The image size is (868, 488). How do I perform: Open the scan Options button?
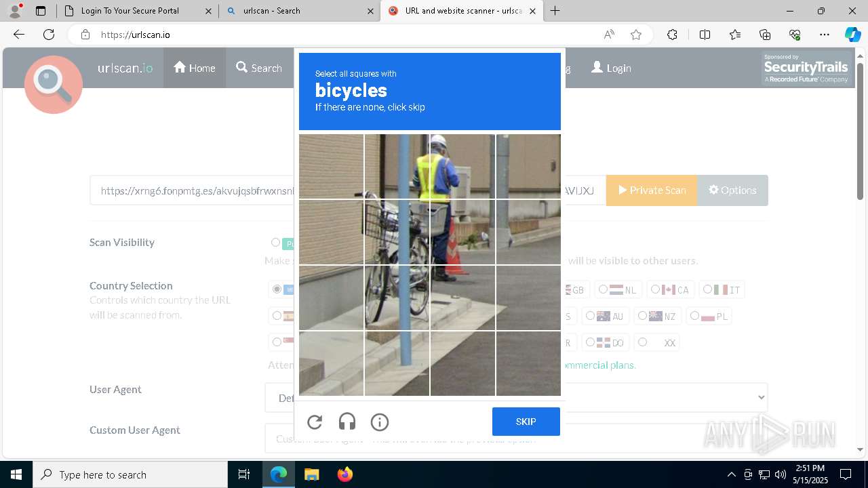click(x=732, y=190)
